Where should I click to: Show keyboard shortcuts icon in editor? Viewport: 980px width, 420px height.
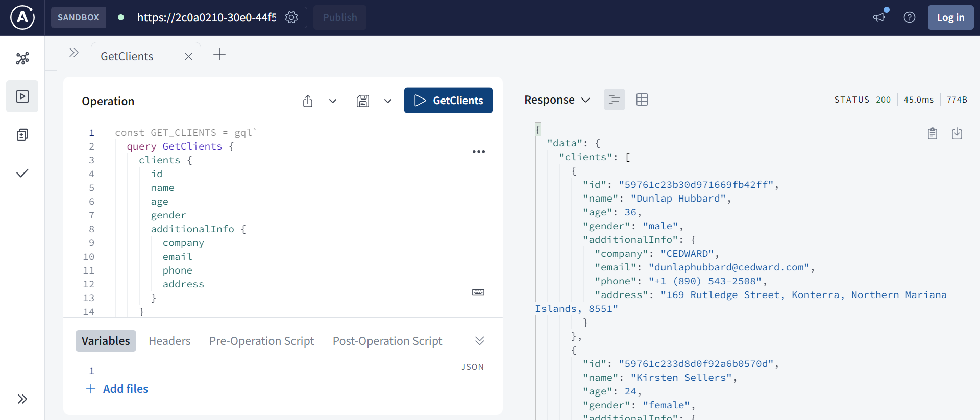(x=478, y=292)
